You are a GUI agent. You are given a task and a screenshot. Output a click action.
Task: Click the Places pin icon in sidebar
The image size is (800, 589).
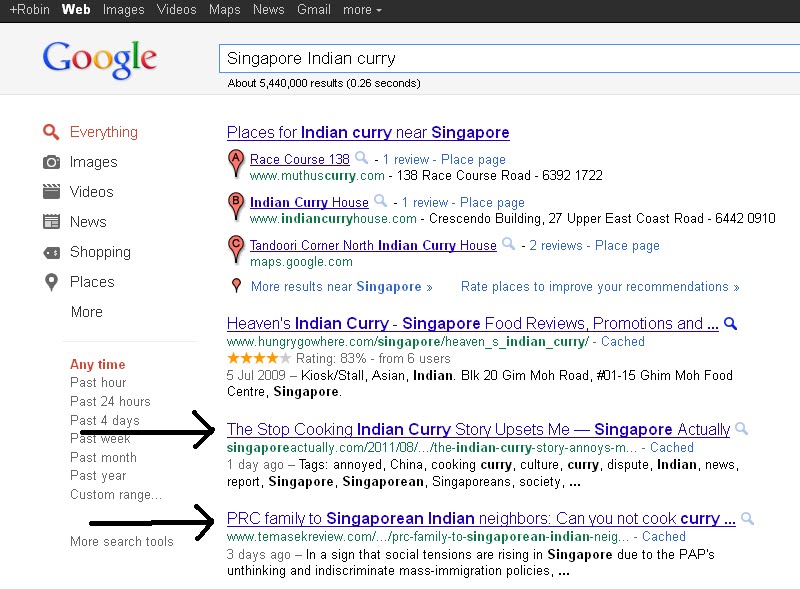(x=51, y=282)
